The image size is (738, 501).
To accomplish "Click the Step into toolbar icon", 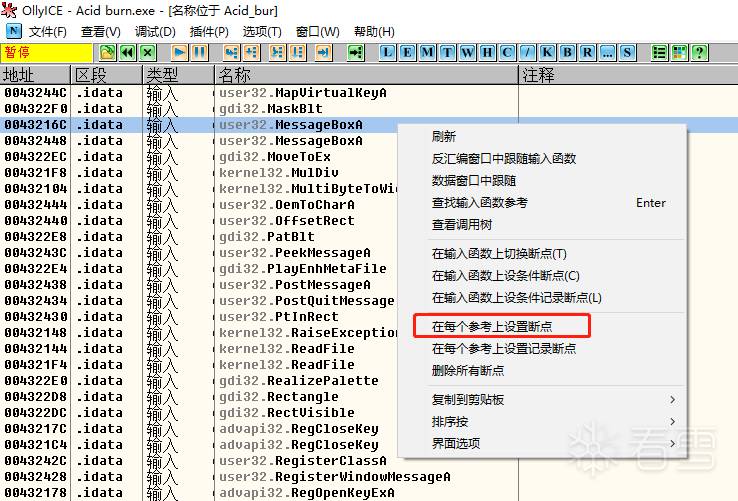I will pyautogui.click(x=231, y=52).
